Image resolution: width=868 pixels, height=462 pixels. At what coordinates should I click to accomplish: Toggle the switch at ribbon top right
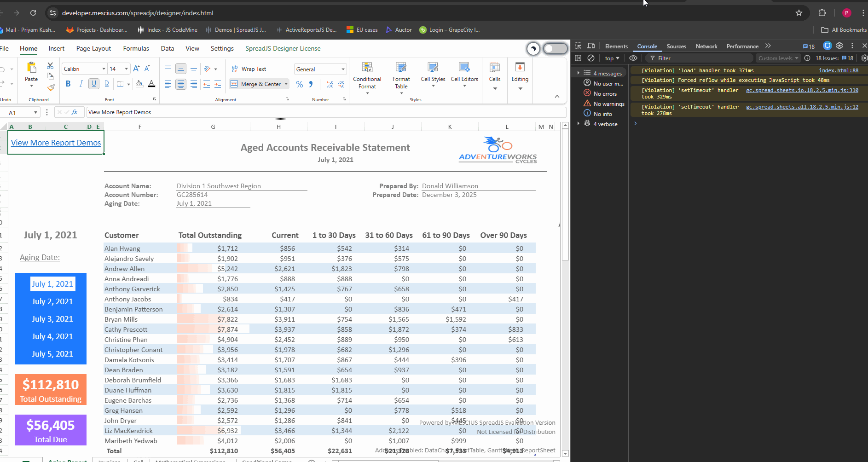pos(555,48)
